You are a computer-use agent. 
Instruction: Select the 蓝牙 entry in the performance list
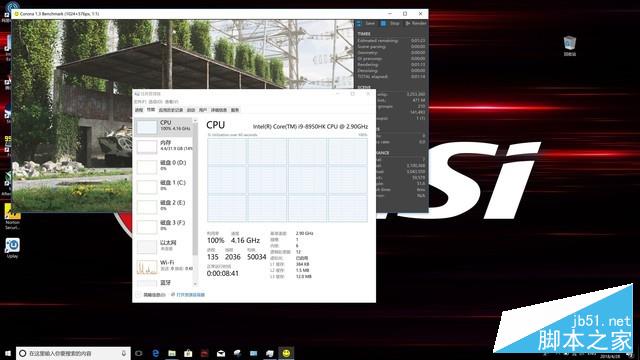163,283
